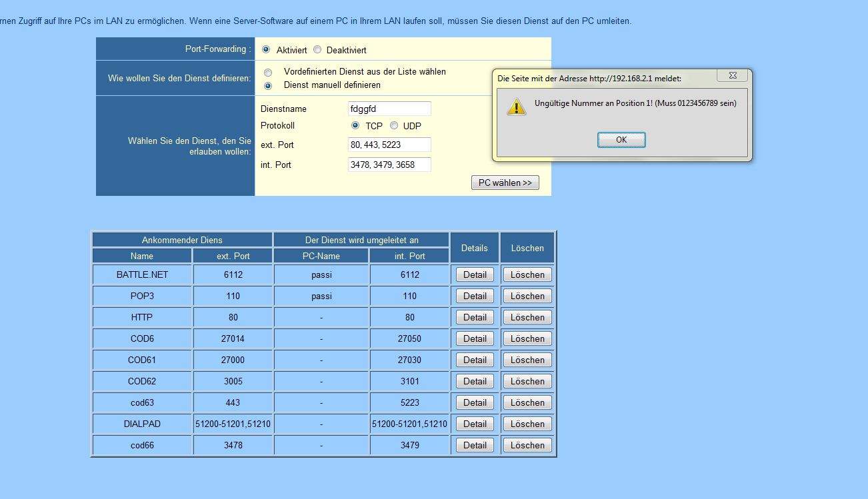Click the PC wählen >> button

[x=505, y=183]
